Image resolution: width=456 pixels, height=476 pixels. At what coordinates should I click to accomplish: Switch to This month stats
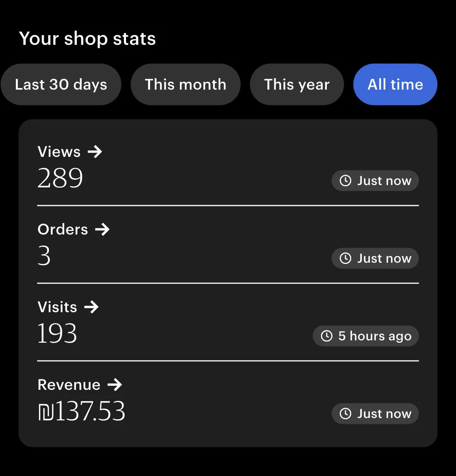tap(186, 85)
